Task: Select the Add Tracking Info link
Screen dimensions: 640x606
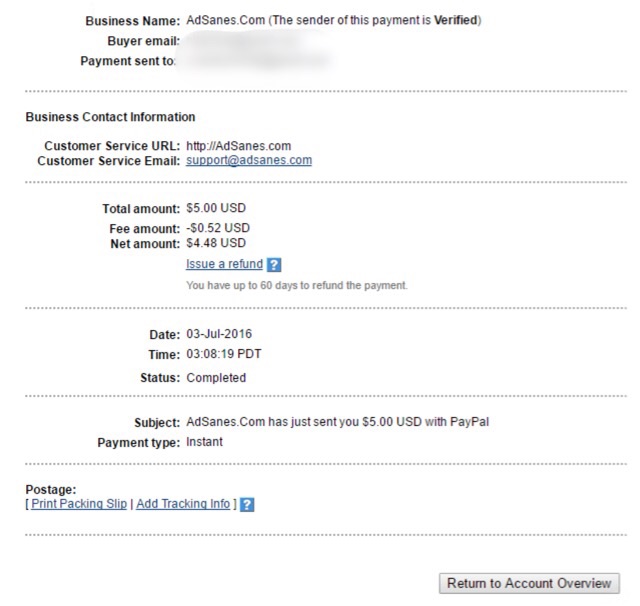Action: 183,504
